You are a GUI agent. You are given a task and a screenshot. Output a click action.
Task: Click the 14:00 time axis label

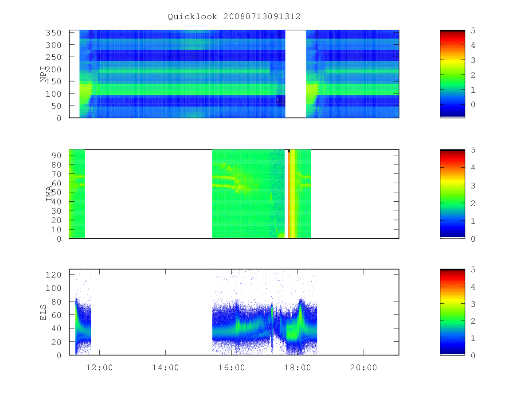point(165,368)
